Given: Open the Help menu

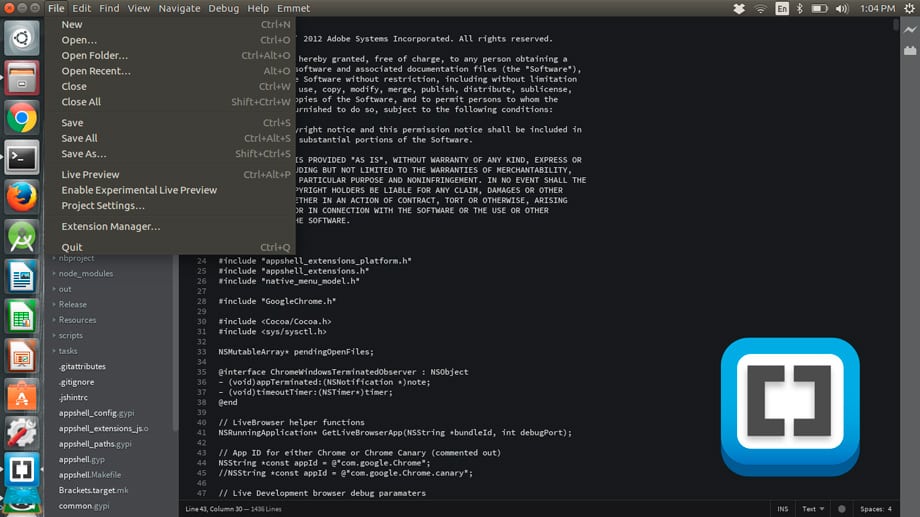Looking at the screenshot, I should (258, 8).
